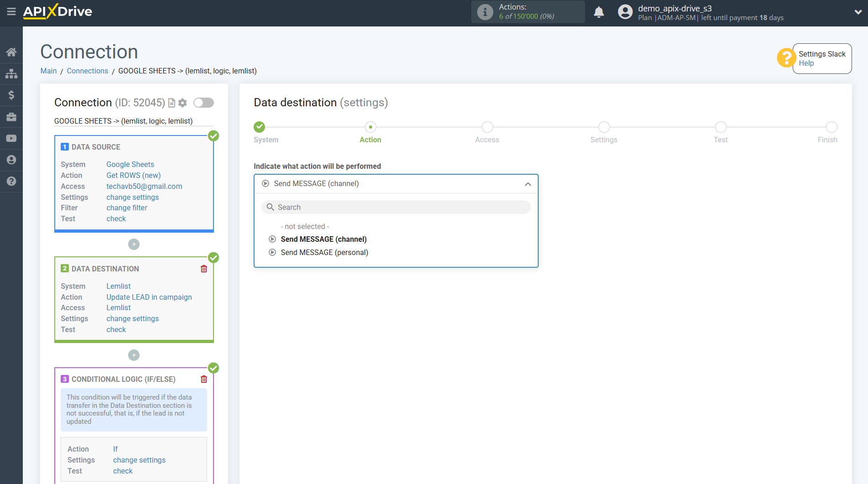Open Update LEAD in campaign link
The height and width of the screenshot is (484, 868).
pyautogui.click(x=149, y=297)
